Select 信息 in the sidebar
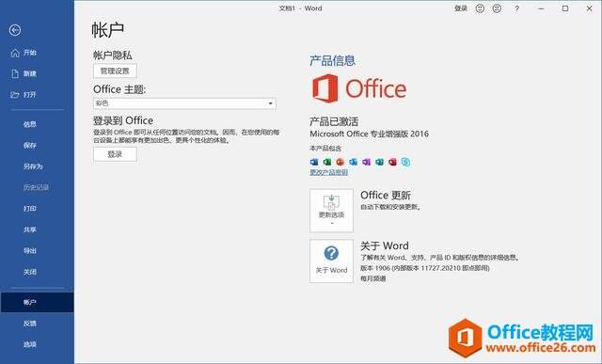Screen dimensions: 602x364 (x=29, y=124)
